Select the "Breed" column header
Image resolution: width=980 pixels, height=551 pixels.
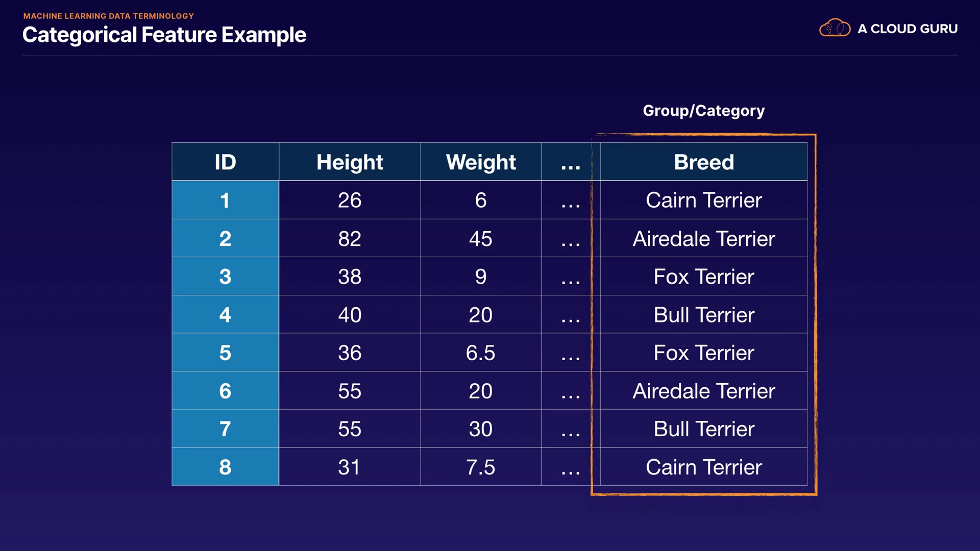[x=704, y=162]
